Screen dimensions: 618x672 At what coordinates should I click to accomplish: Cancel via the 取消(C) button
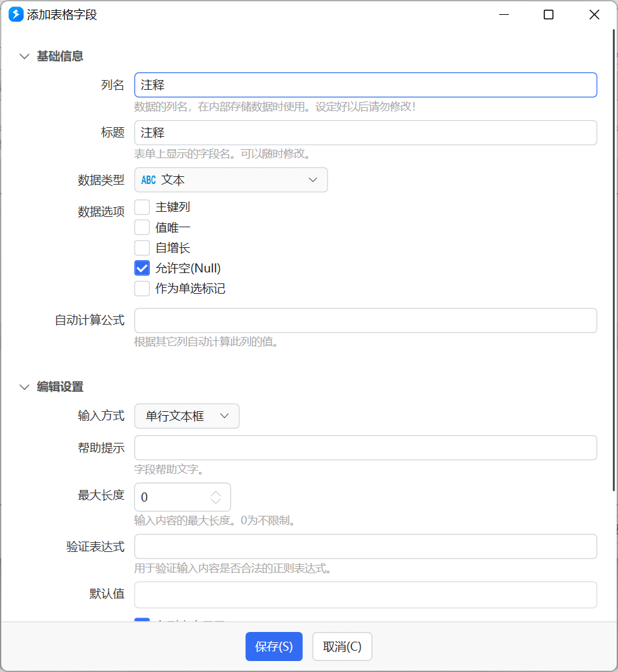point(342,646)
